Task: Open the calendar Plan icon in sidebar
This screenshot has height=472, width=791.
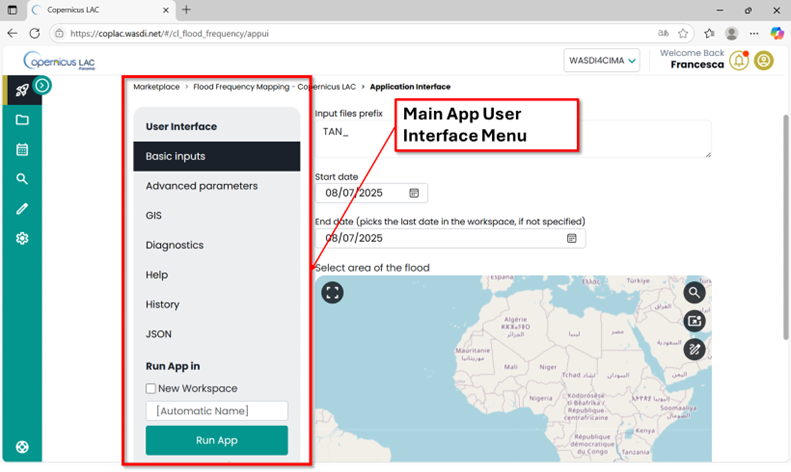Action: click(22, 149)
